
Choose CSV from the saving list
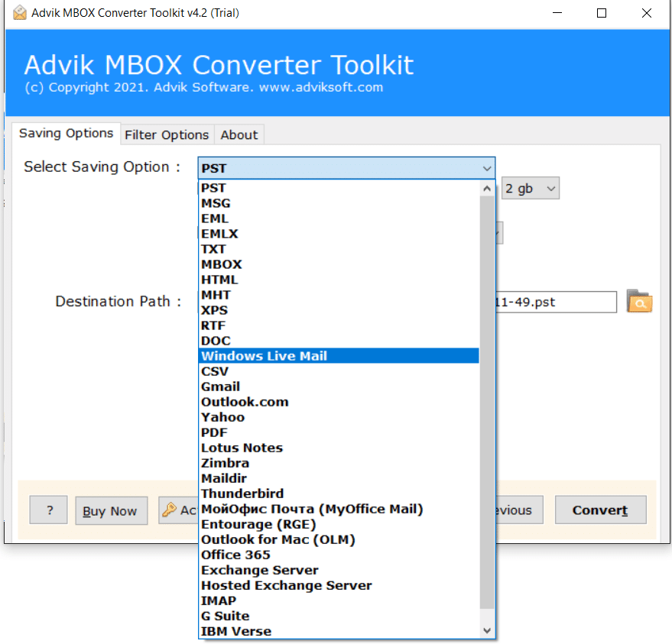(339, 371)
